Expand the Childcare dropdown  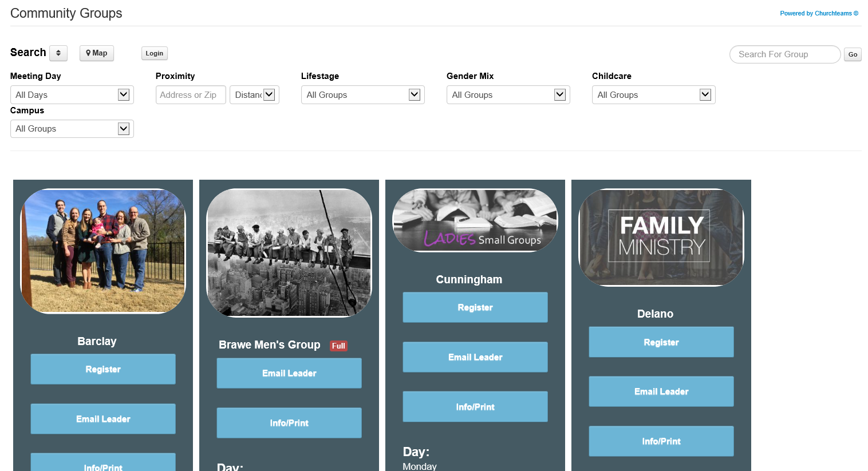pos(654,95)
